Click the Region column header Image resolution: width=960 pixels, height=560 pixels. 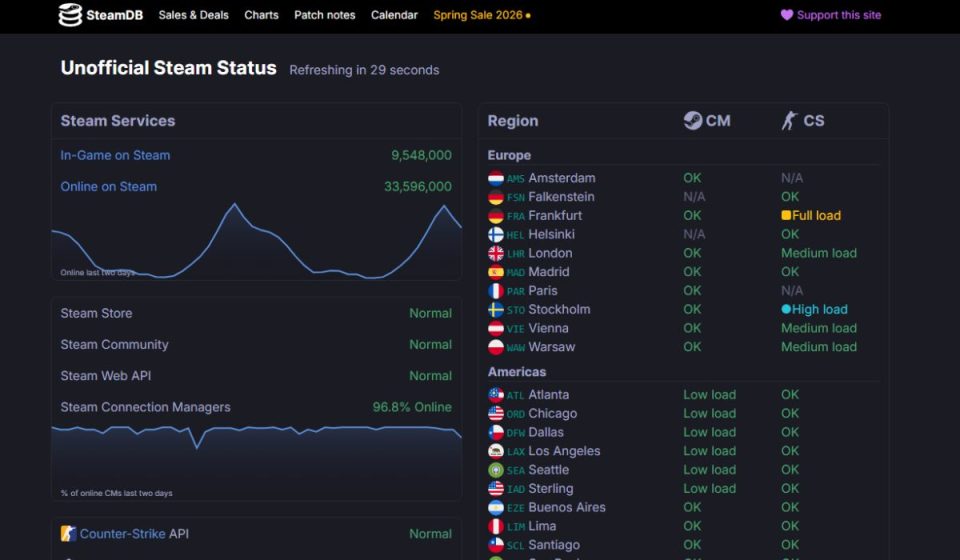click(513, 121)
